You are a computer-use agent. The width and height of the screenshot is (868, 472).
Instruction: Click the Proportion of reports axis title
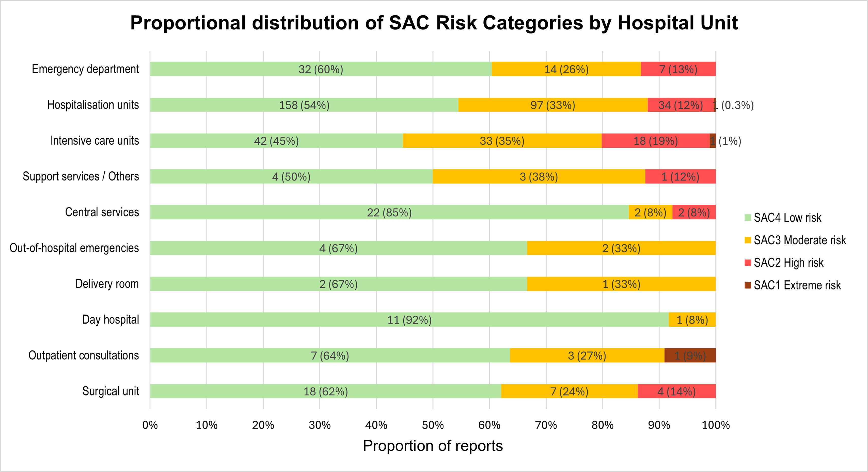pyautogui.click(x=433, y=446)
